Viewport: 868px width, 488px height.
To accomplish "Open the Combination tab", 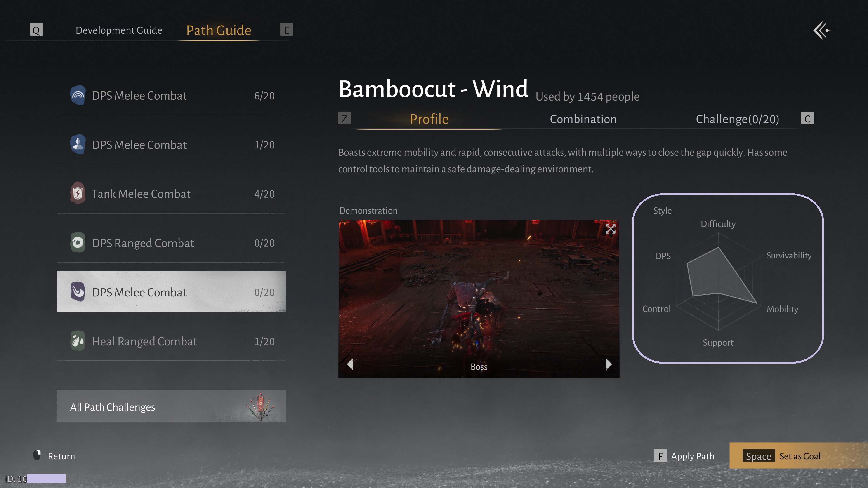I will pos(583,119).
